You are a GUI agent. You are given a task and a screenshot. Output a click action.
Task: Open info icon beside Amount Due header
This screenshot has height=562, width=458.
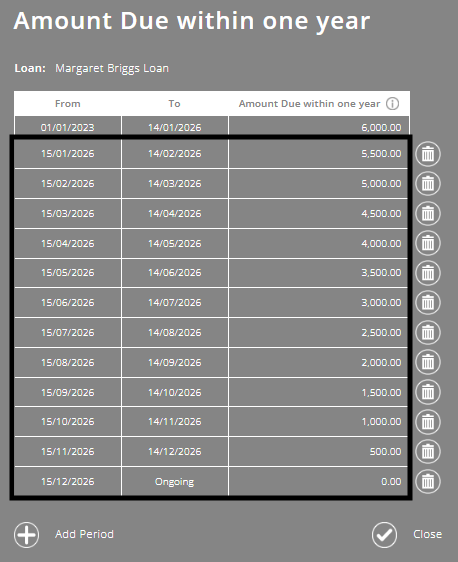(392, 104)
